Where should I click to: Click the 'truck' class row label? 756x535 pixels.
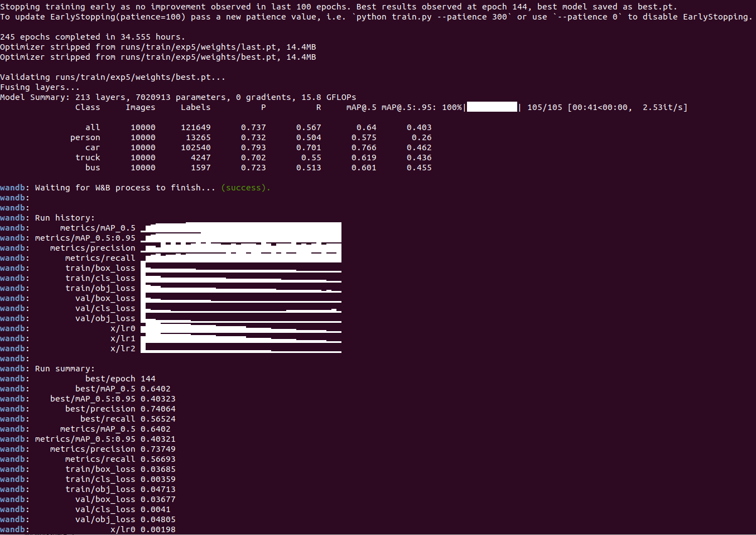click(88, 157)
